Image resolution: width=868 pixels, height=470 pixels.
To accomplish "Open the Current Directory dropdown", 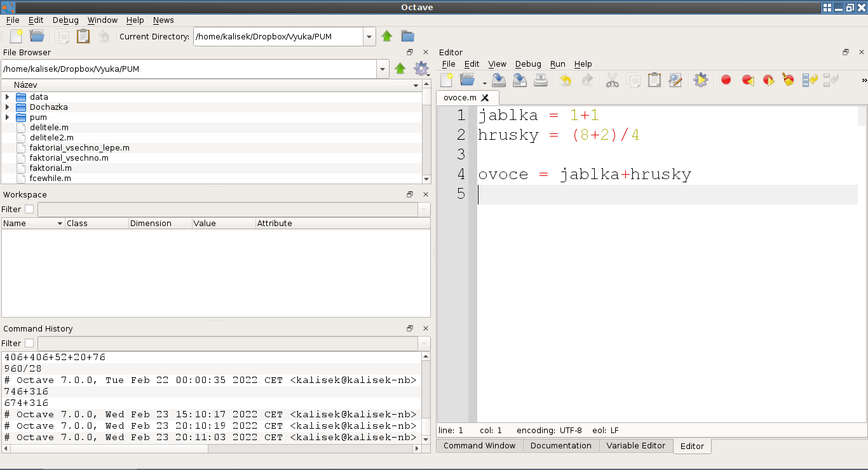I will point(369,37).
